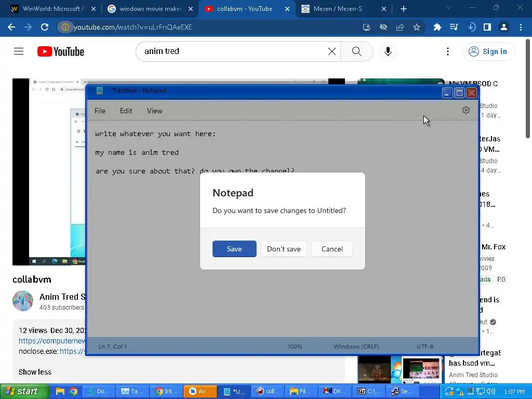The image size is (532, 399).
Task: Click the Anim Tred channel avatar
Action: point(23,301)
